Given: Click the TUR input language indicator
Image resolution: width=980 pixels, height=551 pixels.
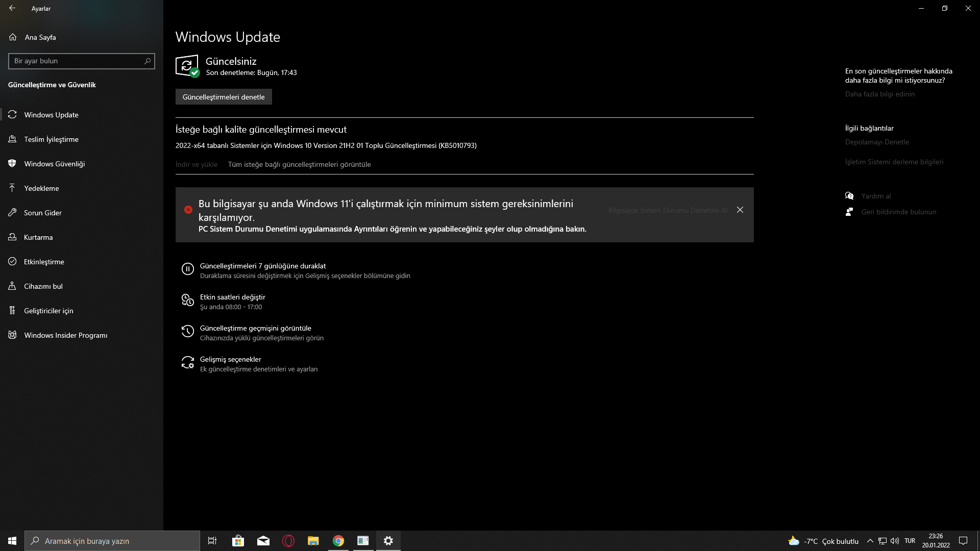Looking at the screenshot, I should coord(910,541).
